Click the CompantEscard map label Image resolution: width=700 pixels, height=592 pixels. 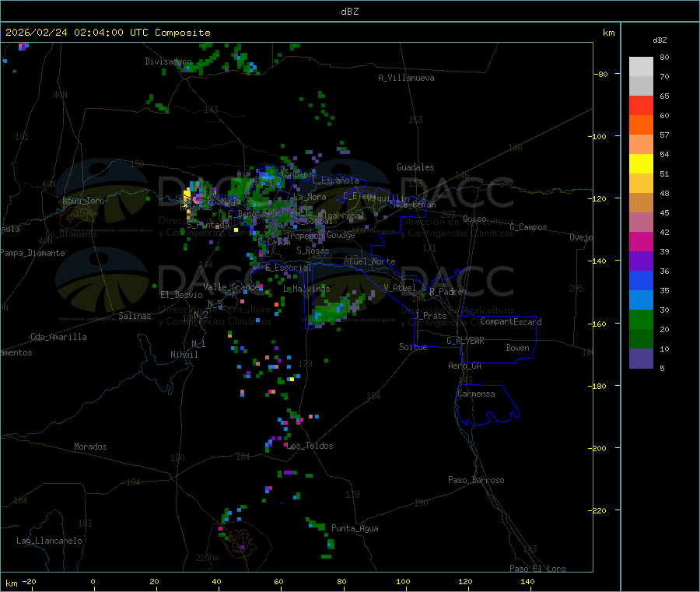click(x=511, y=321)
